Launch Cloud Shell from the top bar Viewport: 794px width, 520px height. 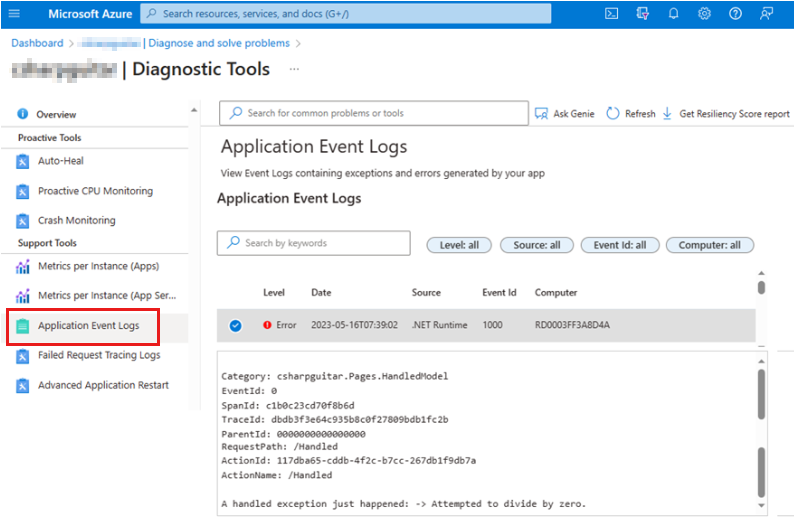[x=611, y=13]
